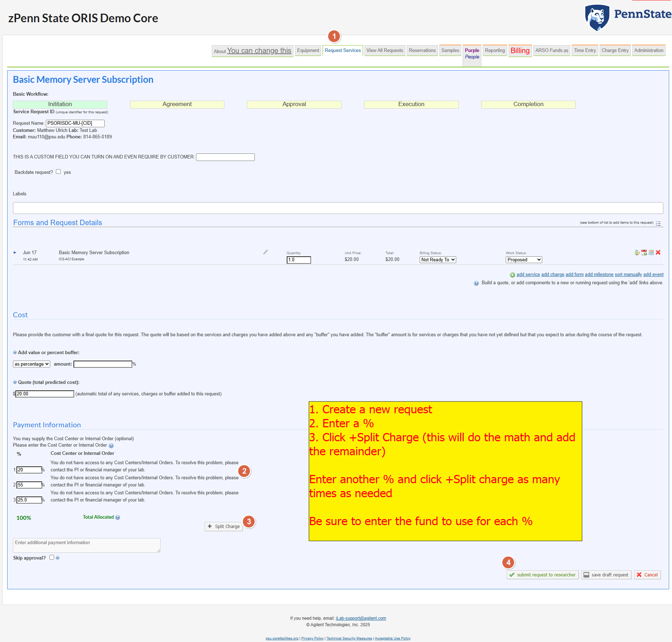Screen dimensions: 672x642
Task: Click the add milestone link
Action: pos(599,275)
